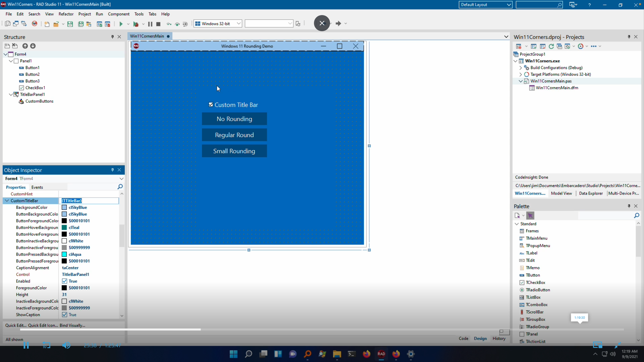Image resolution: width=644 pixels, height=362 pixels.
Task: Collapse the Panel1 node in Structure tree
Action: click(x=11, y=61)
